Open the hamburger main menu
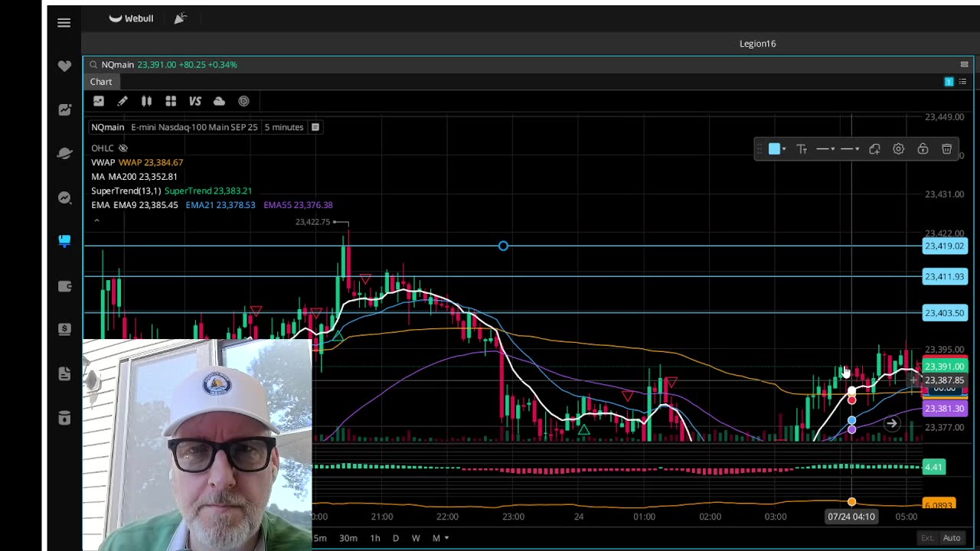The height and width of the screenshot is (551, 980). click(x=64, y=23)
